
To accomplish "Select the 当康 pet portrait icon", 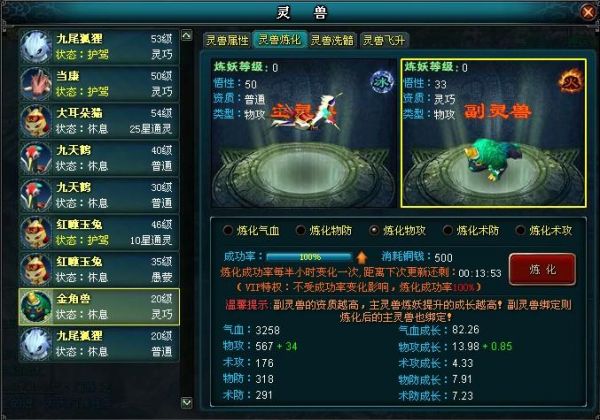I will (36, 84).
